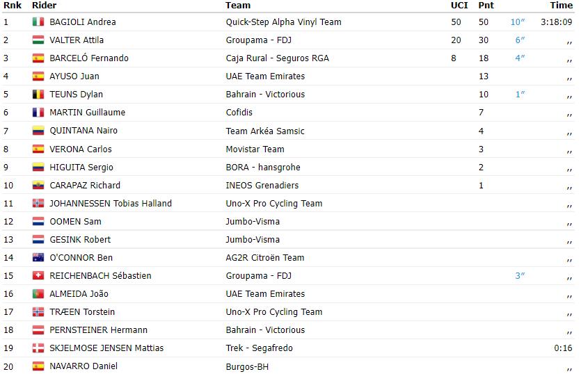Screen dimensions: 588x374
Task: Click the 10″ bonus seconds for Bagioli
Action: coord(518,22)
